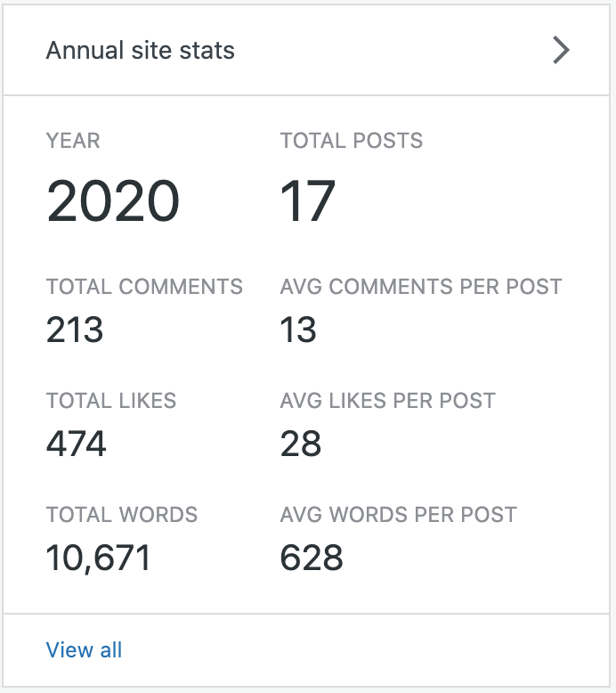
Task: Select the total words value 10,671
Action: [99, 558]
